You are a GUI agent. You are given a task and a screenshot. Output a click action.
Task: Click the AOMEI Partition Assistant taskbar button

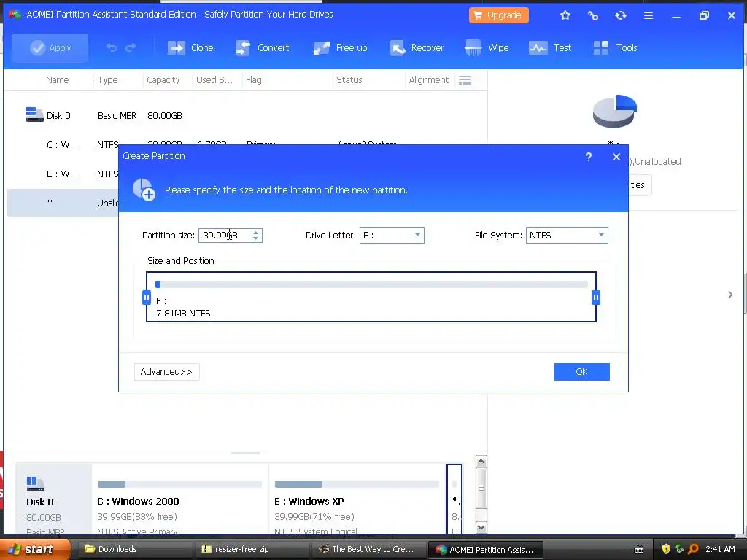pos(486,549)
